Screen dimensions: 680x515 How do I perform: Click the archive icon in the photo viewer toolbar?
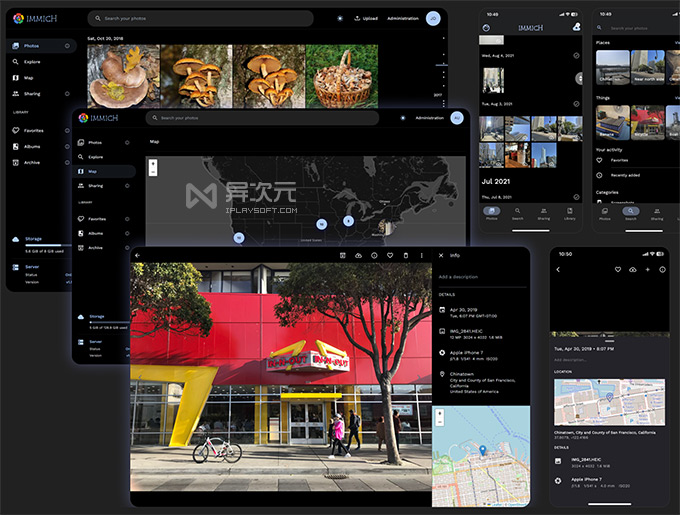343,255
